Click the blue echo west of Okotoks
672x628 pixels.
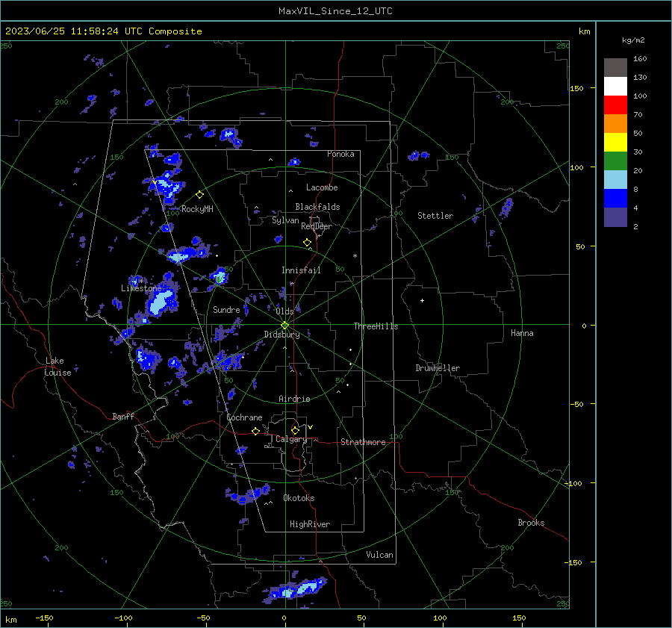[x=248, y=494]
